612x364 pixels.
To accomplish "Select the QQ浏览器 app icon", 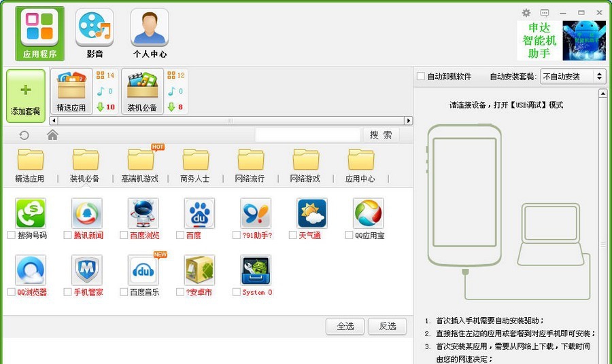I will point(31,270).
